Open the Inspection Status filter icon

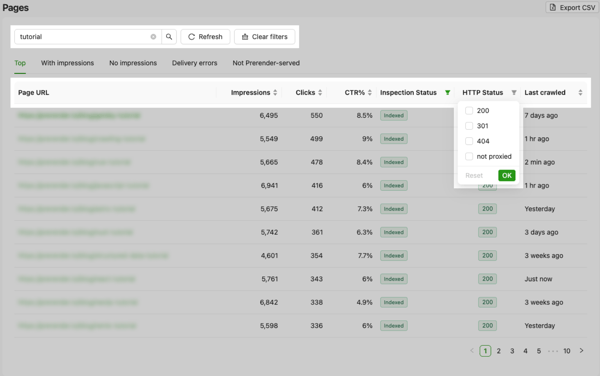(447, 93)
